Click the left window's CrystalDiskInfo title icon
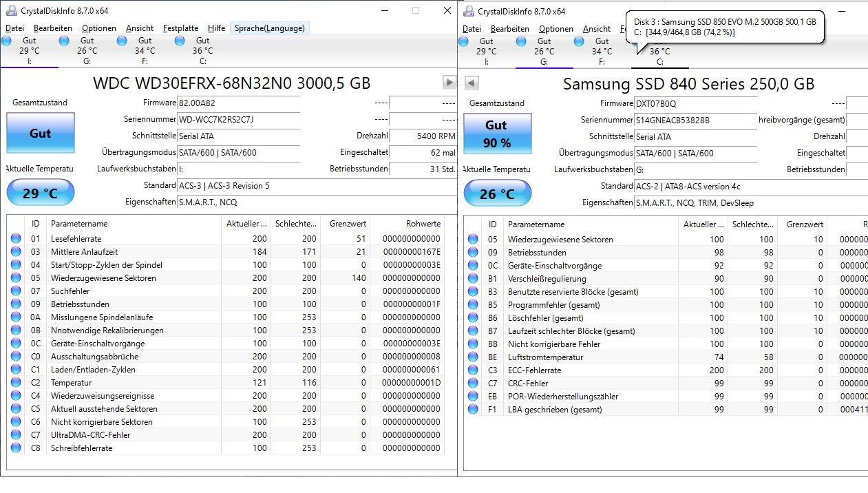868x493 pixels. click(12, 11)
